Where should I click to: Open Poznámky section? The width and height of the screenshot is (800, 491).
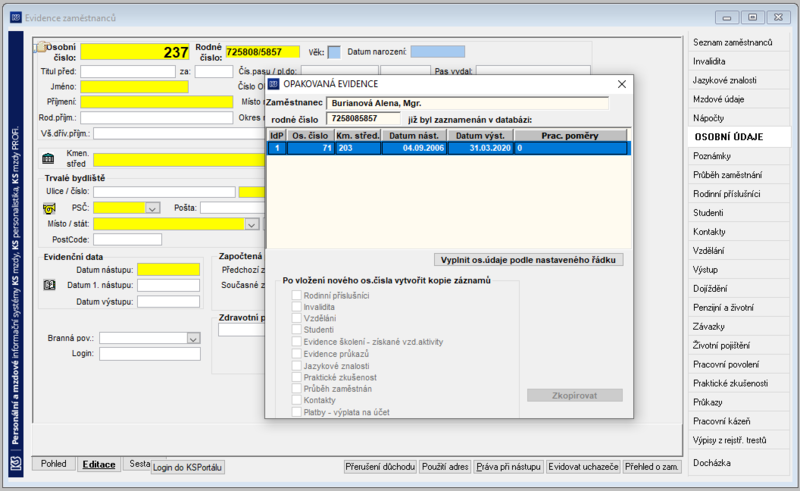pyautogui.click(x=738, y=156)
